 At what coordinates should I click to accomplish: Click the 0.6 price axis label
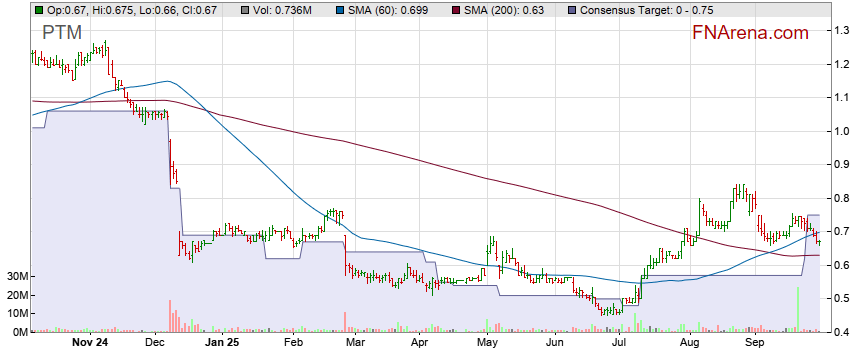point(842,265)
